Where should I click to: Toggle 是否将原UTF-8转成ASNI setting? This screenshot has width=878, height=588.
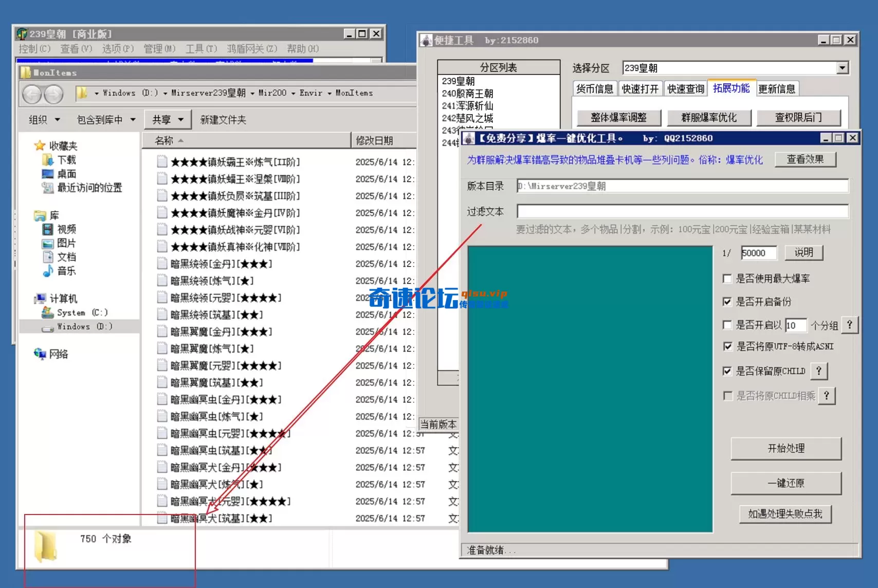pos(727,347)
